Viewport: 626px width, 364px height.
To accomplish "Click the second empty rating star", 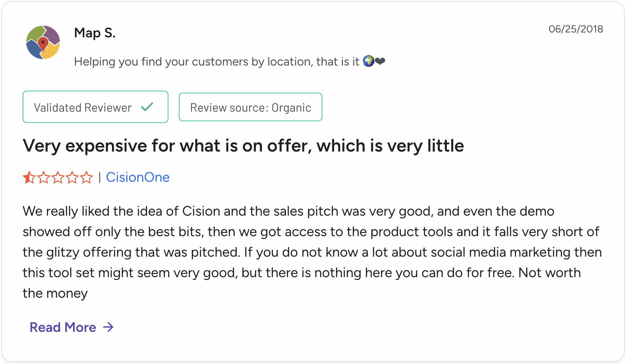I will [44, 177].
